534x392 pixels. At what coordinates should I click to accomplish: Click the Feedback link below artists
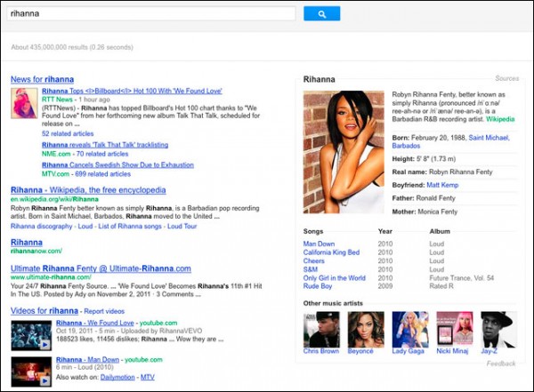tap(500, 364)
